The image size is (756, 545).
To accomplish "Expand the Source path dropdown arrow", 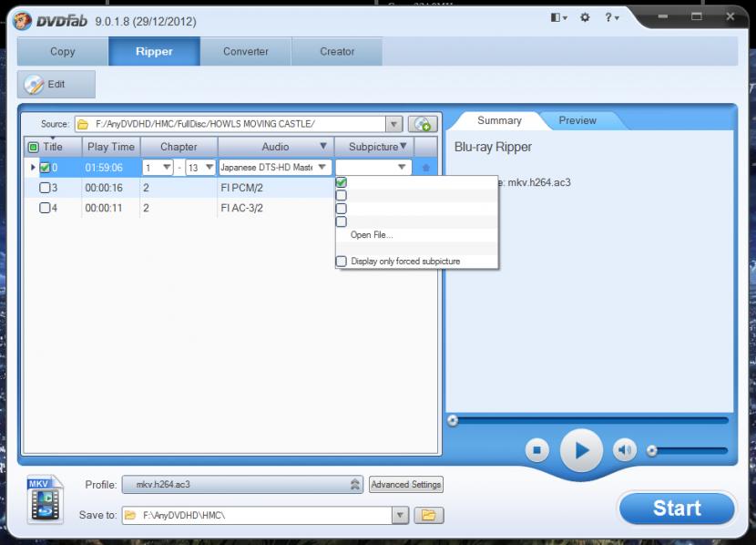I will (x=393, y=125).
